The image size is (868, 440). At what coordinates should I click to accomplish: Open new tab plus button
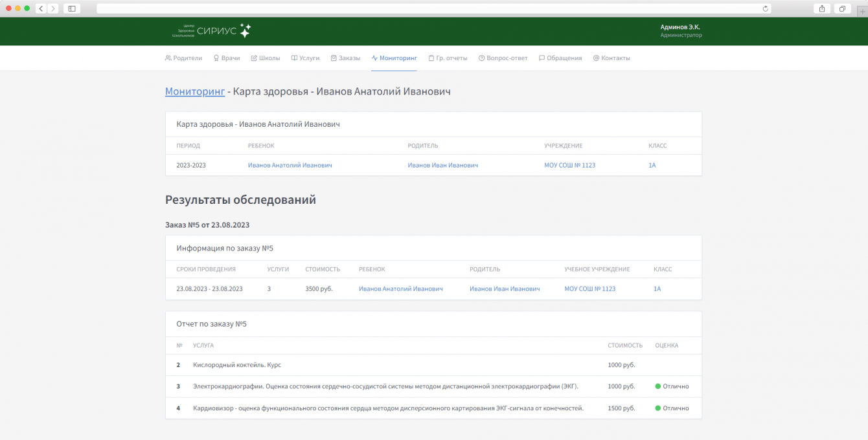click(x=862, y=11)
